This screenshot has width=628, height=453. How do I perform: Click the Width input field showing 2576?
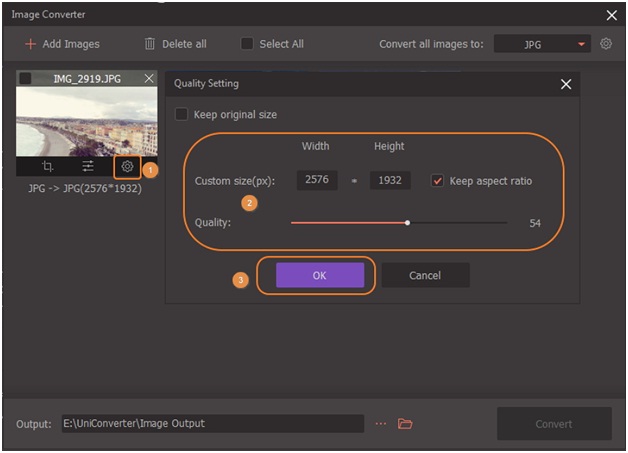[316, 181]
